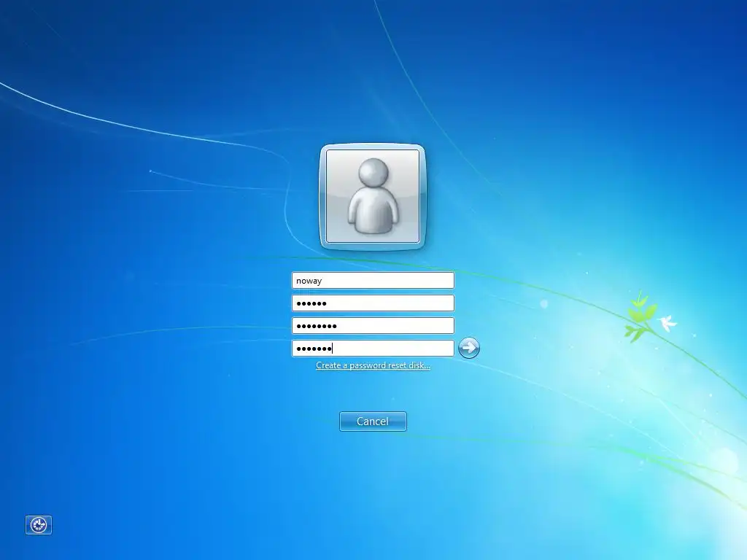The height and width of the screenshot is (560, 747).
Task: Click the password field with eight dots
Action: [x=373, y=326]
